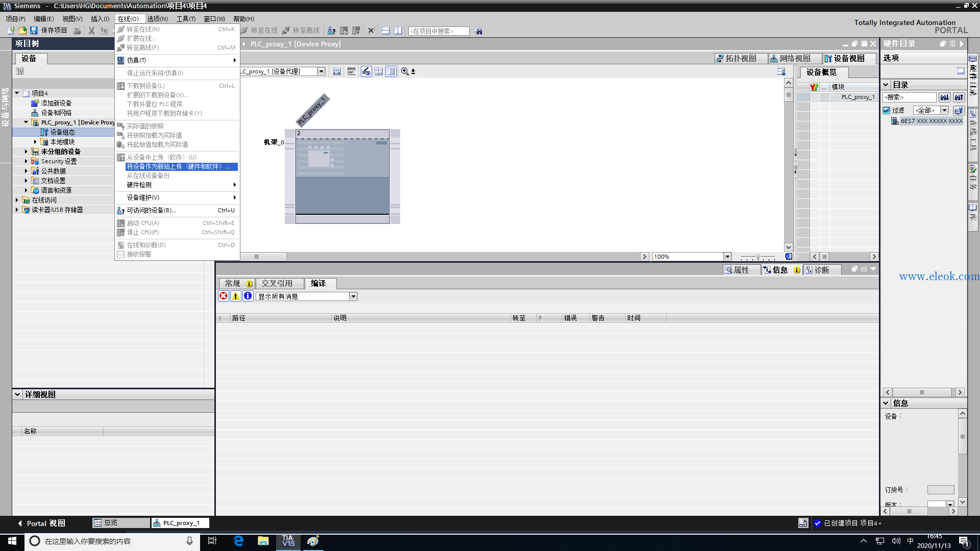The image size is (980, 551).
Task: Click the catalog 搜索 input field
Action: (x=910, y=97)
